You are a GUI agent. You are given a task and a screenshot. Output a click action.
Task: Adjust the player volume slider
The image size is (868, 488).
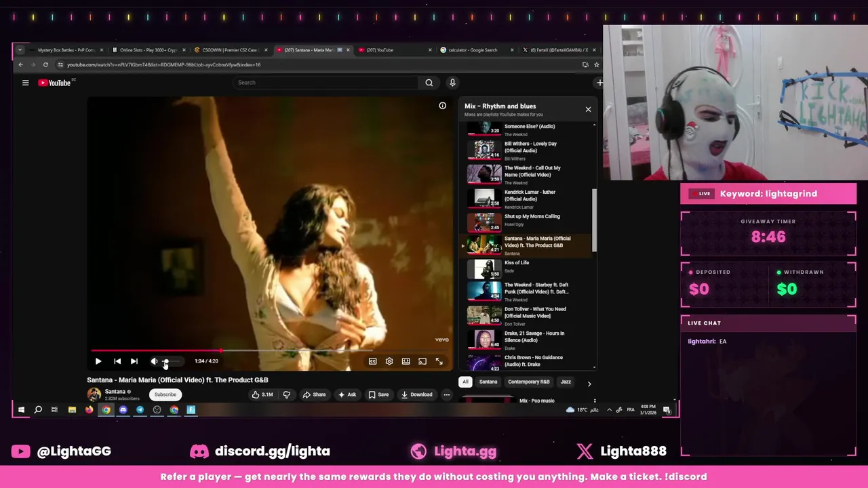coord(172,361)
